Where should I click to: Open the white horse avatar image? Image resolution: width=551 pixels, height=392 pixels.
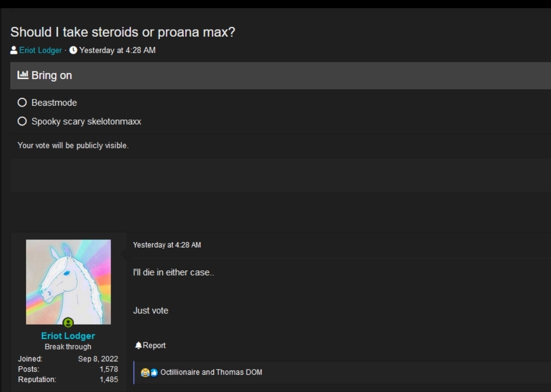68,282
